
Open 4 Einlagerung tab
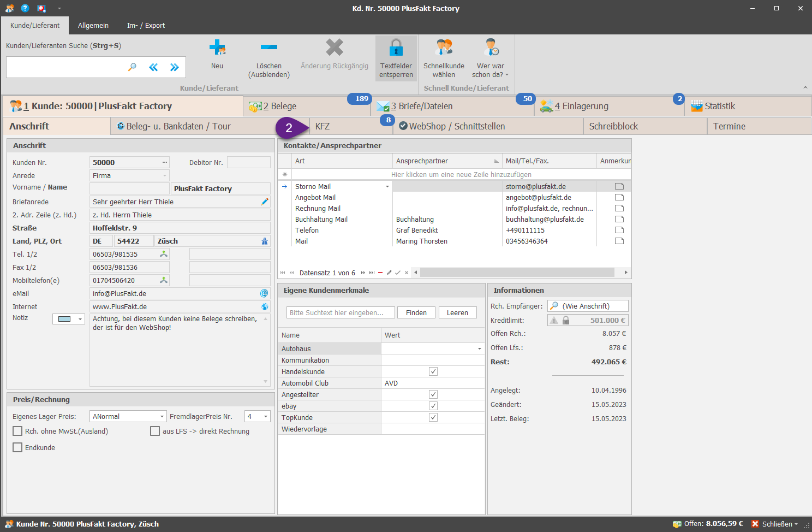[609, 106]
